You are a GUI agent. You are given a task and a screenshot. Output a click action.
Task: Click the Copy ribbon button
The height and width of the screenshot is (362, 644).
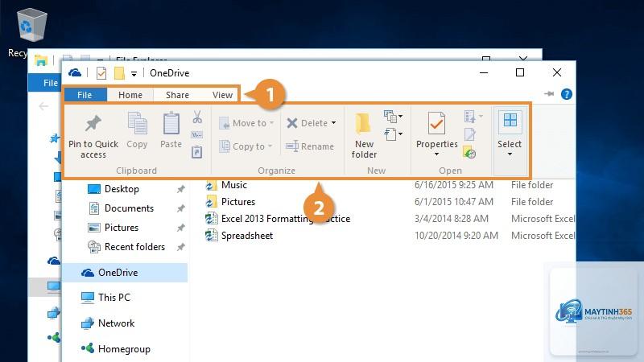tap(137, 130)
